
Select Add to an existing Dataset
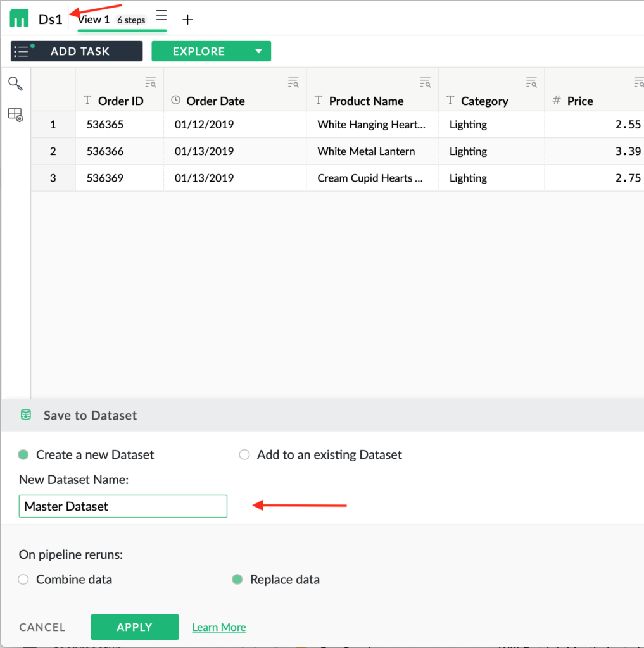244,454
